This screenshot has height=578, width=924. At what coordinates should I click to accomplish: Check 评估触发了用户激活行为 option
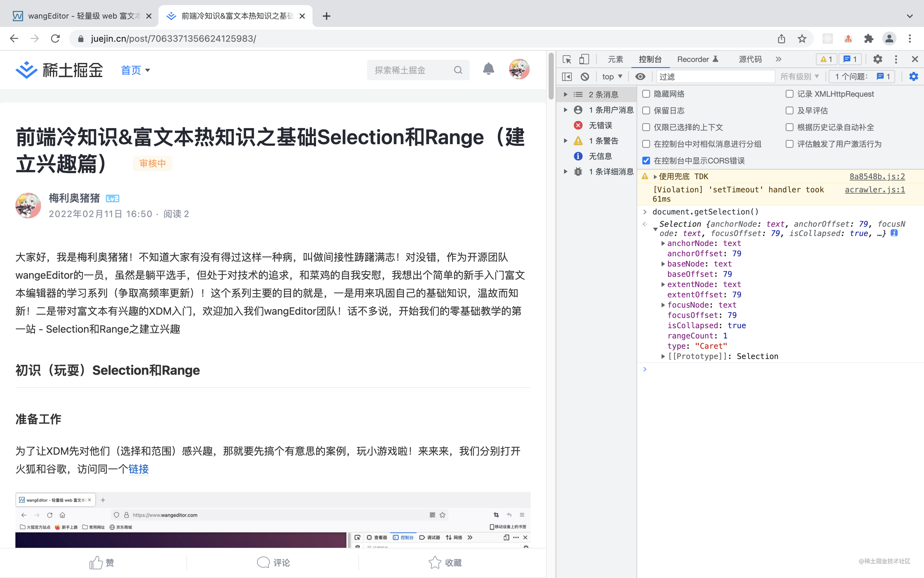pyautogui.click(x=789, y=144)
